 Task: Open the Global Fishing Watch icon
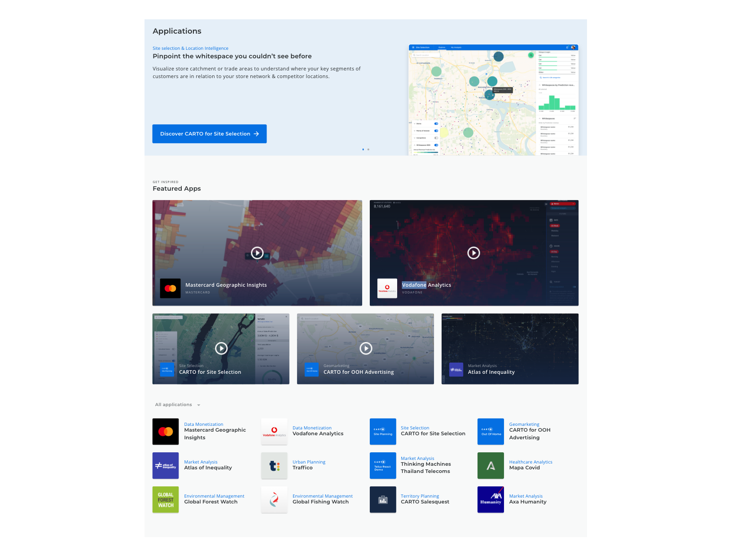[x=274, y=500]
